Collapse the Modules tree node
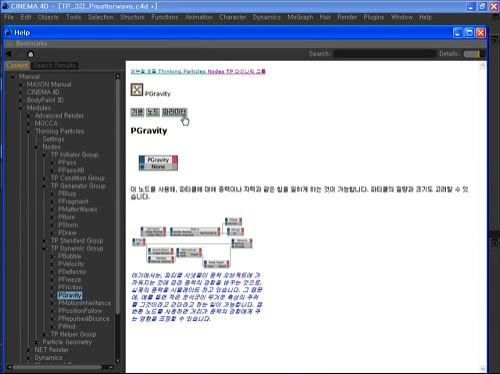The image size is (500, 374). point(21,108)
